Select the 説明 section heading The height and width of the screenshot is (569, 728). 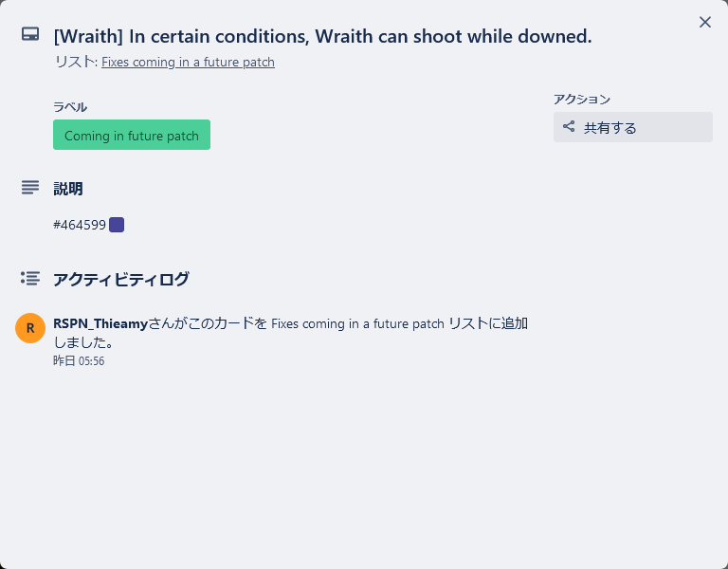[x=68, y=189]
